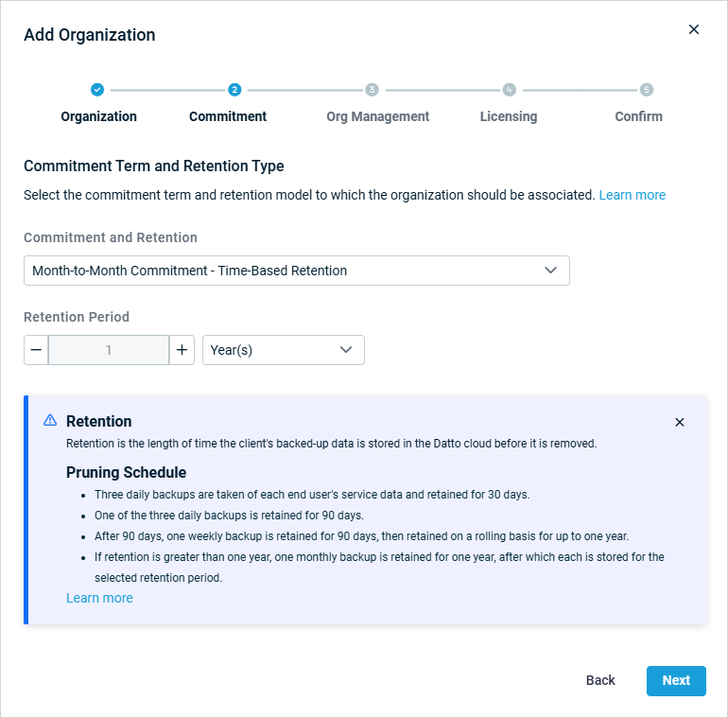Close the Add Organization dialog

tap(694, 29)
